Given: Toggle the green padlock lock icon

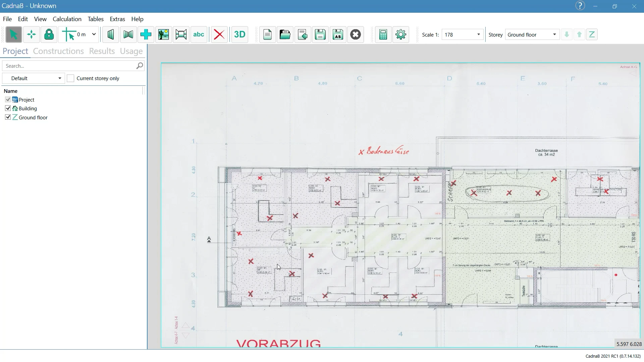Looking at the screenshot, I should click(49, 35).
